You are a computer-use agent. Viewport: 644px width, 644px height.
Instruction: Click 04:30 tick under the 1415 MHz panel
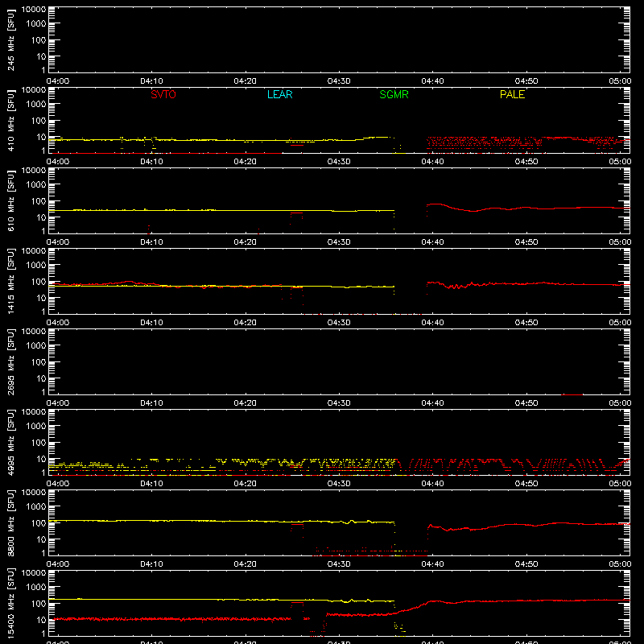339,323
